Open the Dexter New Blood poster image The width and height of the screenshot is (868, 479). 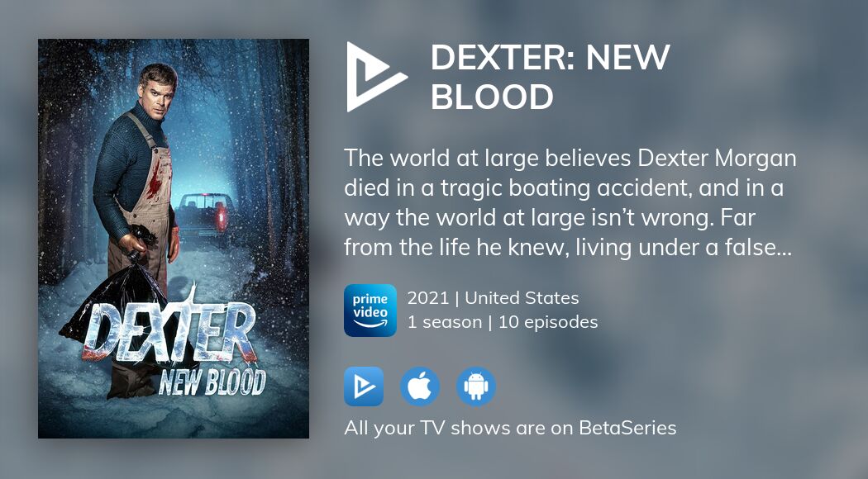174,239
